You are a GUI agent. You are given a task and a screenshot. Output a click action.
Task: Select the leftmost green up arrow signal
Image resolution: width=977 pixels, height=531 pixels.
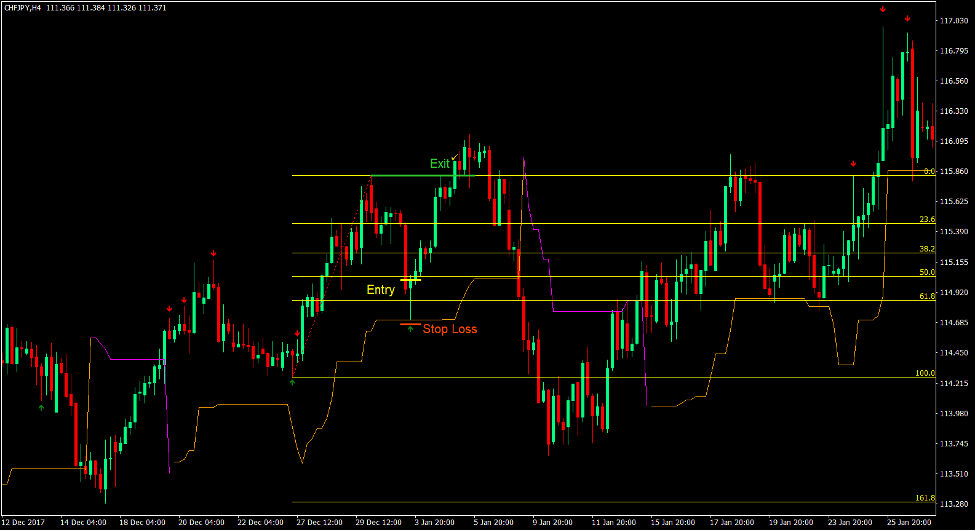[x=41, y=408]
